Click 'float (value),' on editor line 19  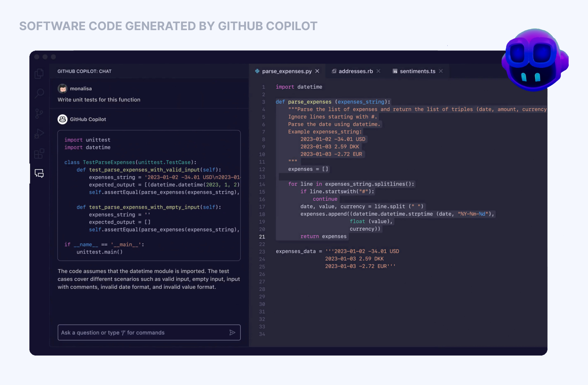click(371, 222)
